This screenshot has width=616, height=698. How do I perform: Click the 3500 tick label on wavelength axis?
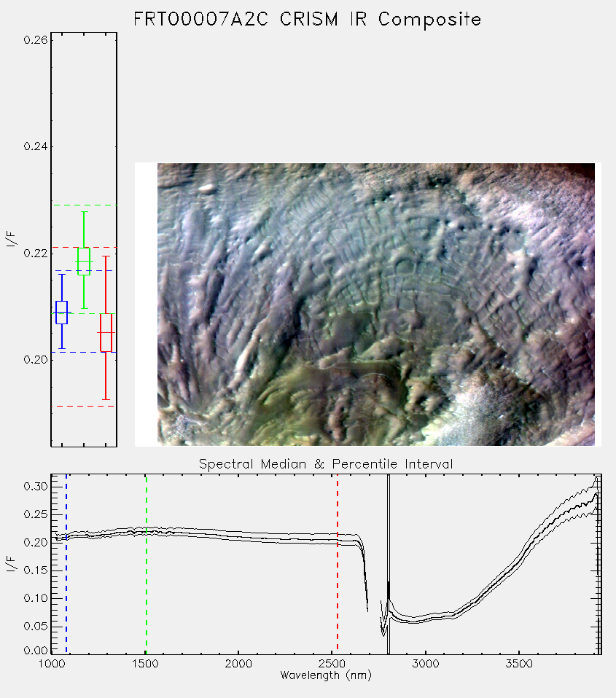point(519,664)
